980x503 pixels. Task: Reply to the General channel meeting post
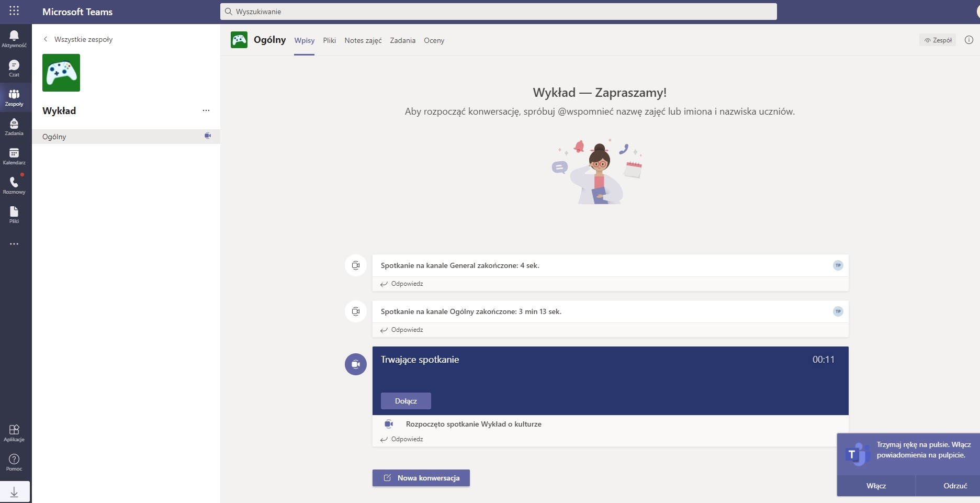(x=402, y=284)
